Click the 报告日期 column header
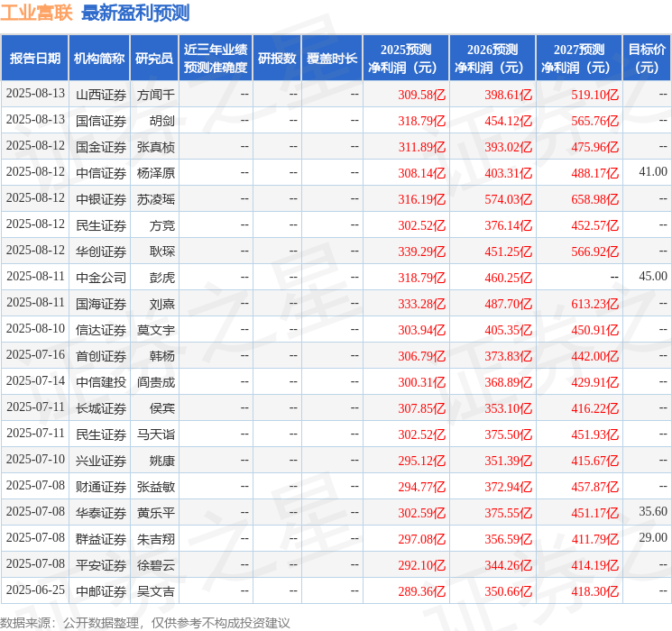The width and height of the screenshot is (672, 631). coord(34,59)
